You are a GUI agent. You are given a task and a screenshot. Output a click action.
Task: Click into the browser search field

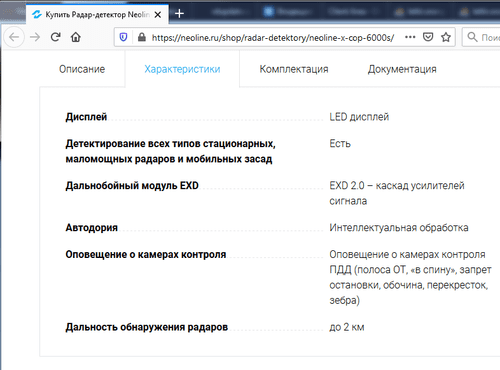481,37
